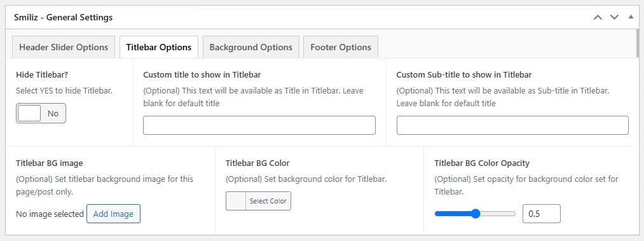
Task: Open Header Slider Options tab
Action: [64, 47]
